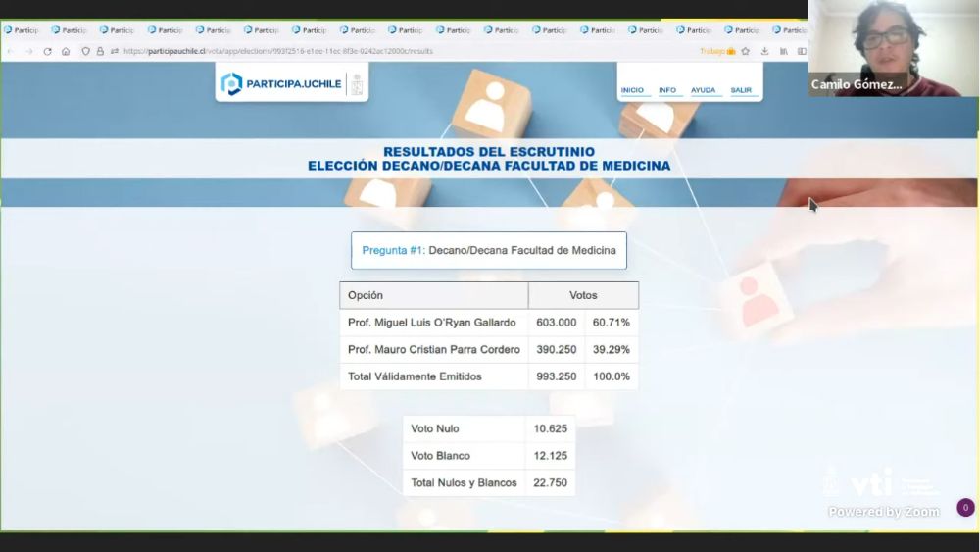Click the Participa.UChile logo
Image resolution: width=980 pixels, height=552 pixels.
pos(281,84)
